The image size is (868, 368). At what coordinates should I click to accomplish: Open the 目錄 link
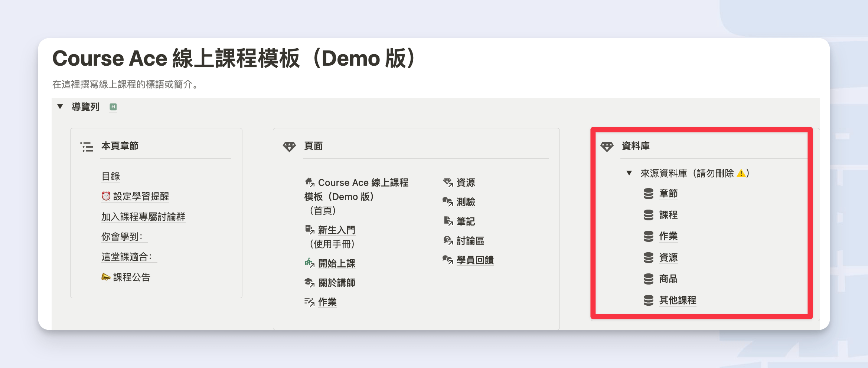(x=110, y=176)
